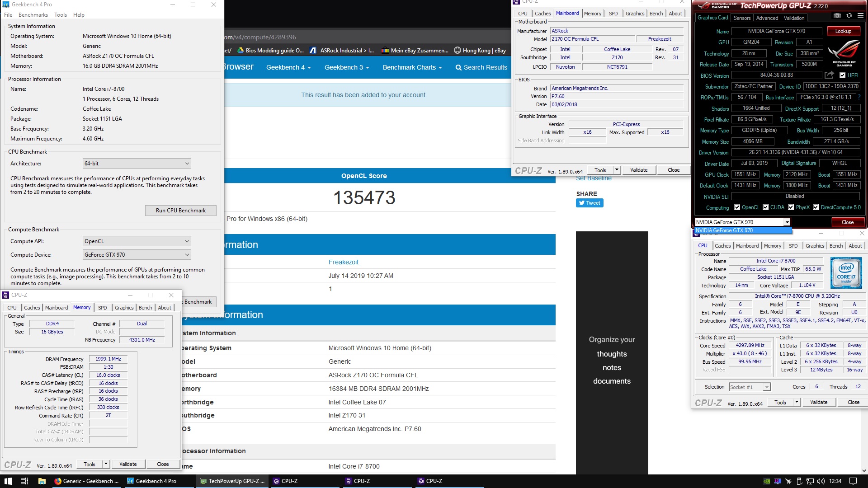
Task: Switch to the Advanced tab in GPU-Z
Action: point(767,18)
